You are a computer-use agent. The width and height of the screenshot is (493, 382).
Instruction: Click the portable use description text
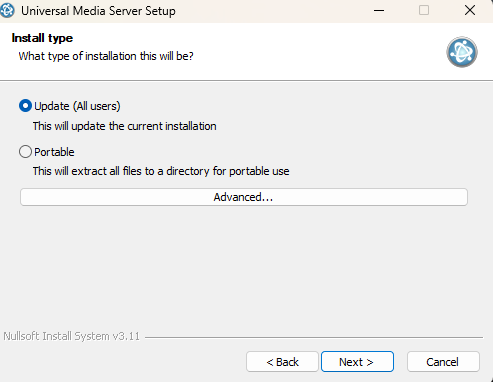click(x=161, y=171)
